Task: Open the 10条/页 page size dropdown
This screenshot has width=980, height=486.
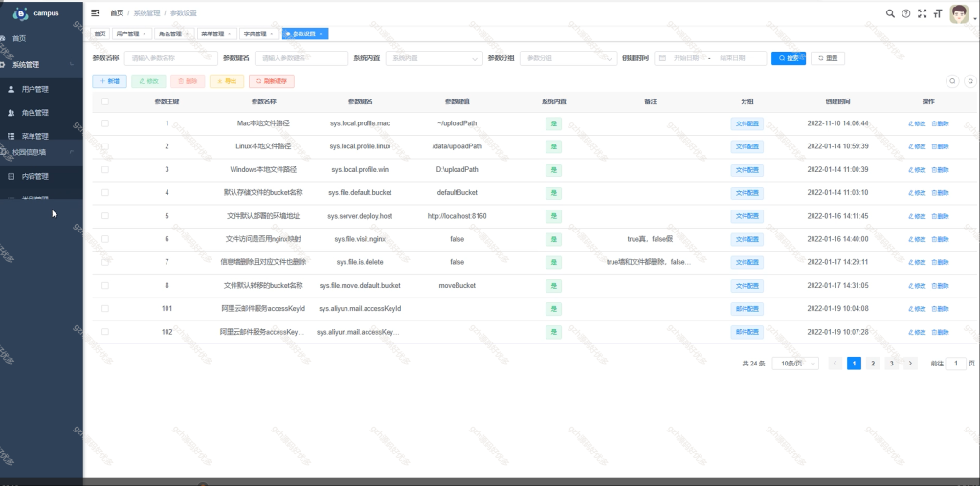Action: [x=795, y=364]
